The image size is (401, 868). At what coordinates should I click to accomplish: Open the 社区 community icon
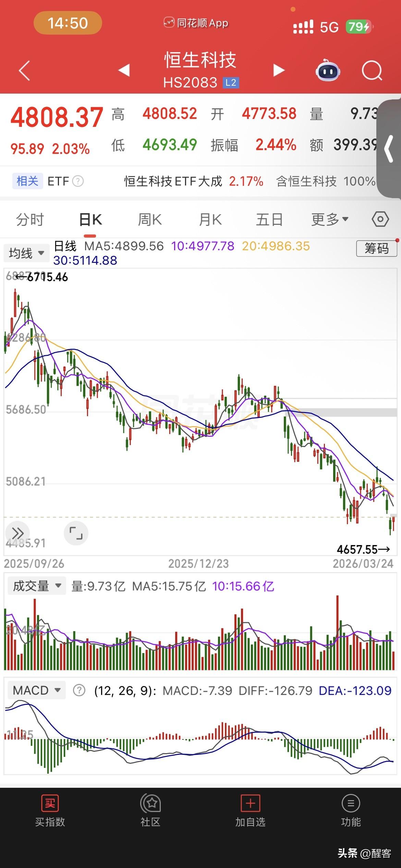pos(150,803)
